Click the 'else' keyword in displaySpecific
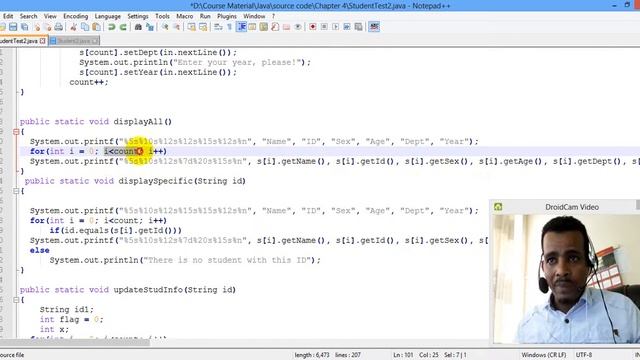 tap(40, 250)
